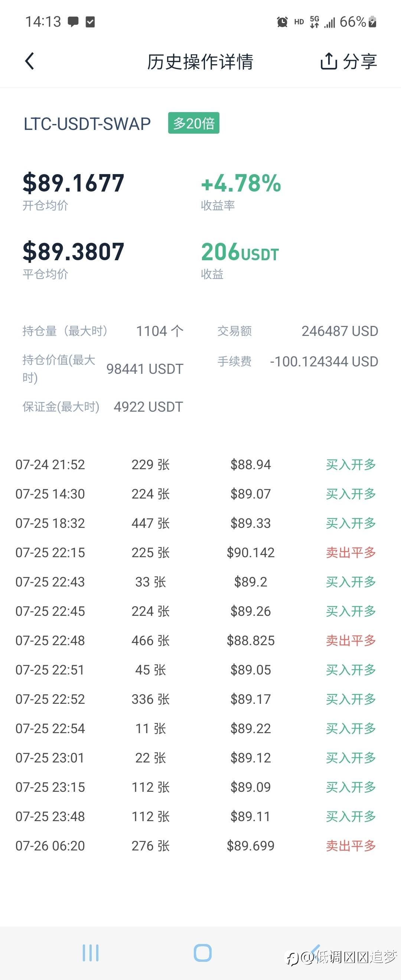Tap the 分享 share label
The width and height of the screenshot is (401, 980).
pos(359,61)
